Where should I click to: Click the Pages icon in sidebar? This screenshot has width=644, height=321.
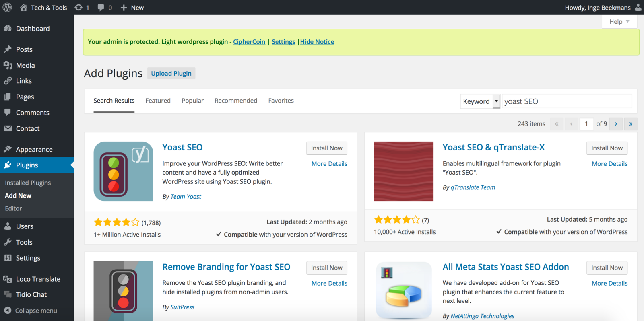[8, 97]
